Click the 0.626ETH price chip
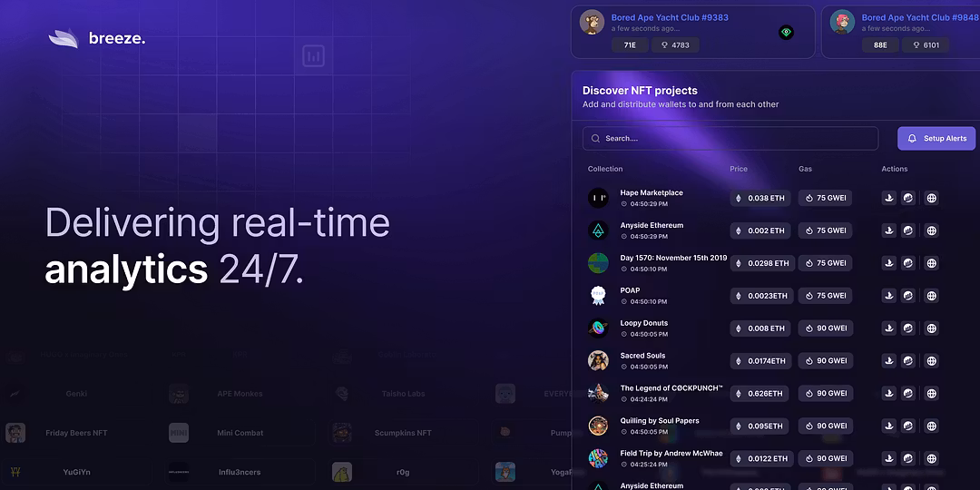This screenshot has height=490, width=980. point(759,393)
